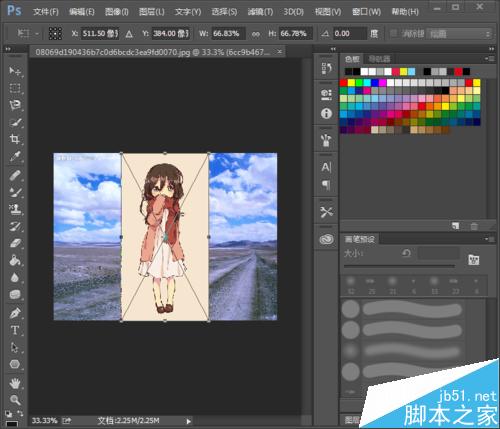Open the 文件(F) menu
Viewport: 500px width, 429px height.
(x=46, y=12)
